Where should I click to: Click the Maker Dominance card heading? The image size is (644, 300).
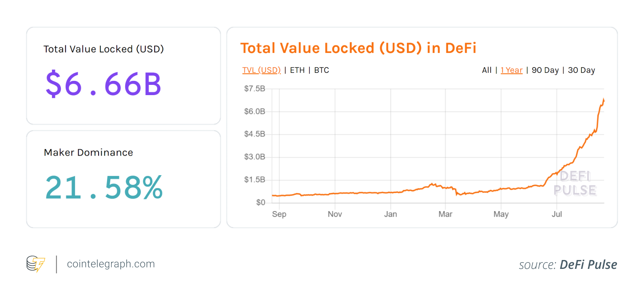[88, 152]
